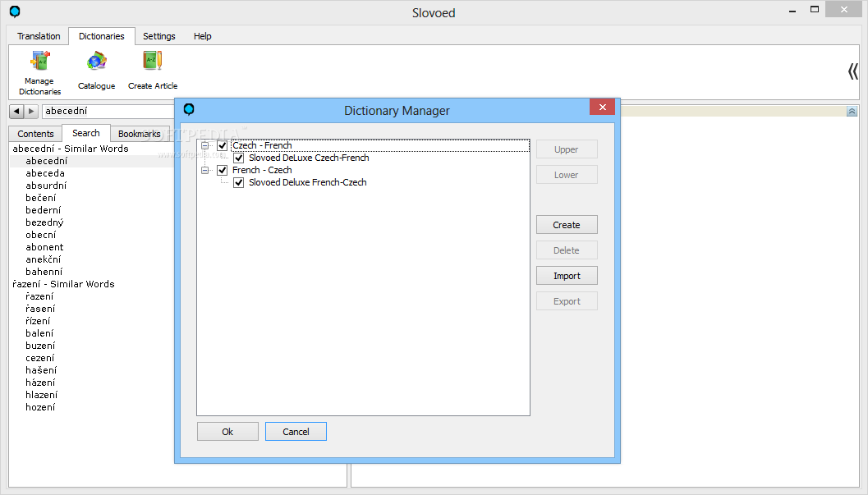Select the word řízení
The width and height of the screenshot is (868, 495).
click(38, 321)
